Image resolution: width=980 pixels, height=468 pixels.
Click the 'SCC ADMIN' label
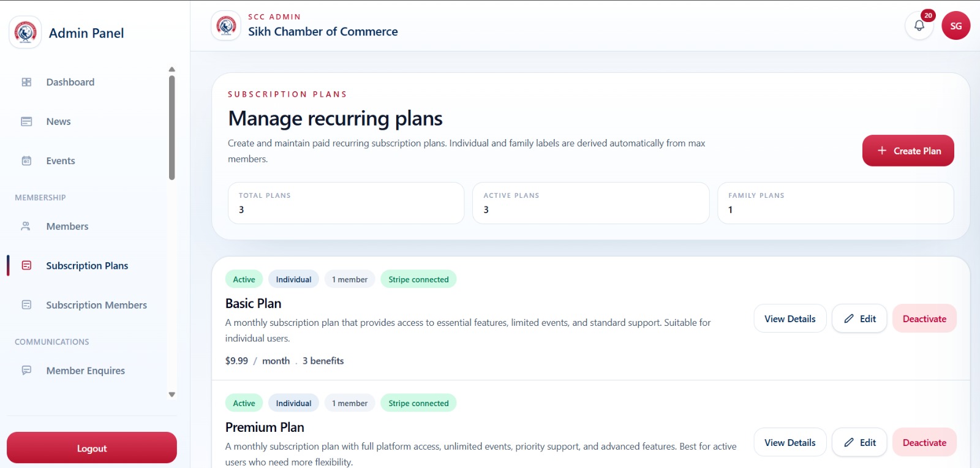click(274, 17)
